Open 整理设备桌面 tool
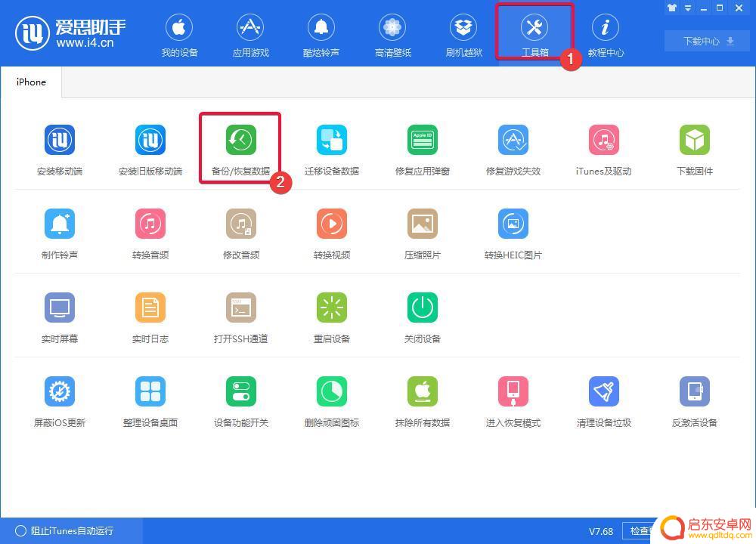Image resolution: width=756 pixels, height=544 pixels. [150, 401]
